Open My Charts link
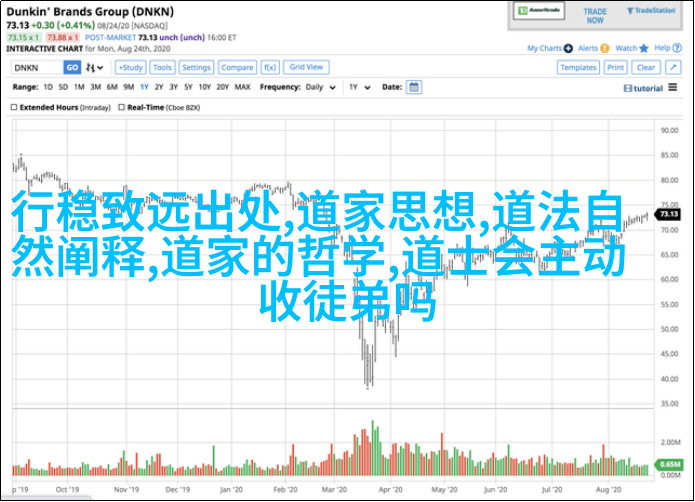 [544, 48]
